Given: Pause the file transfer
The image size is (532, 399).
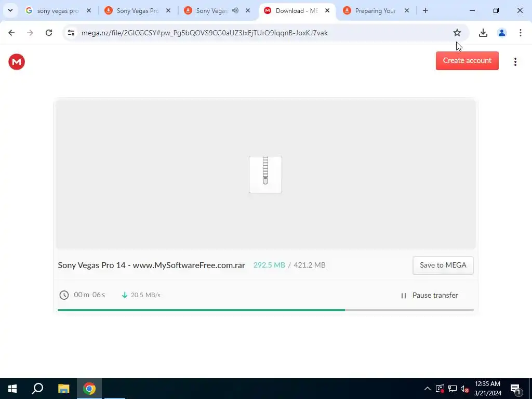Looking at the screenshot, I should point(429,296).
